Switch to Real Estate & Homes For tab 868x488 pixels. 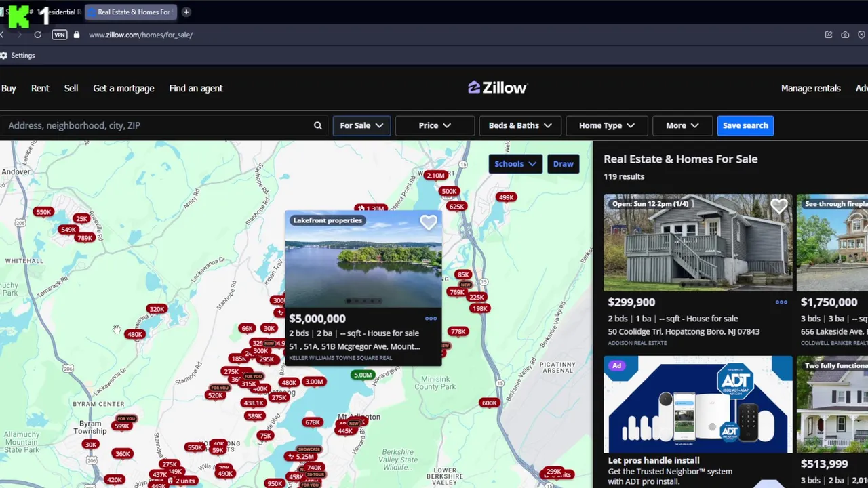click(130, 12)
